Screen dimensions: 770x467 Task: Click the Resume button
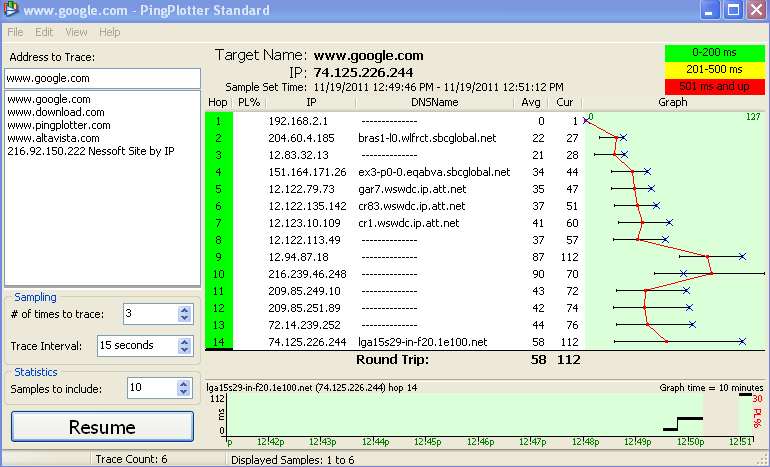[102, 427]
